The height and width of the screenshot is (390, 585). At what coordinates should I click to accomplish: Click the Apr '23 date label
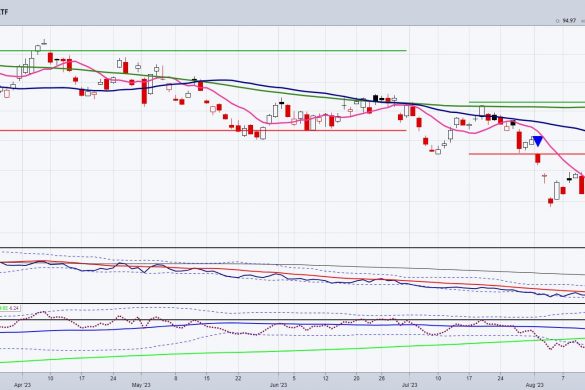pos(22,385)
